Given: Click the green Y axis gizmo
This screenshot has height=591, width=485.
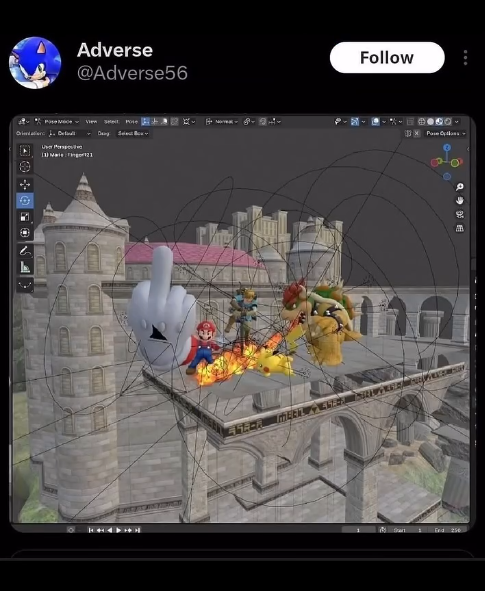Looking at the screenshot, I should click(455, 162).
